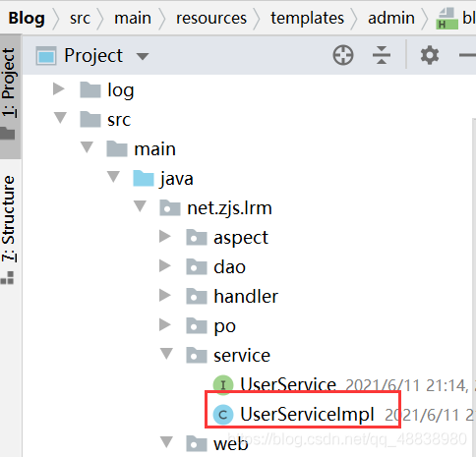Click the java source folder icon
Screen dimensions: 476x457
pyautogui.click(x=144, y=179)
